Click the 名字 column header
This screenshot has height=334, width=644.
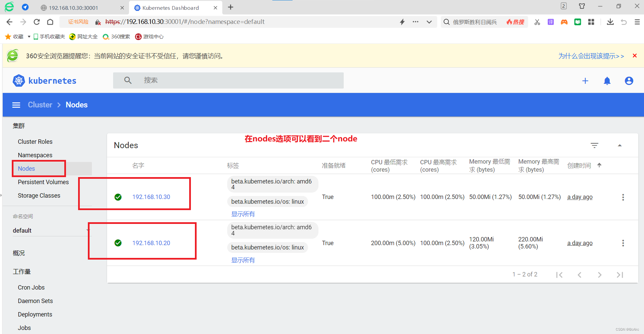[x=138, y=165]
